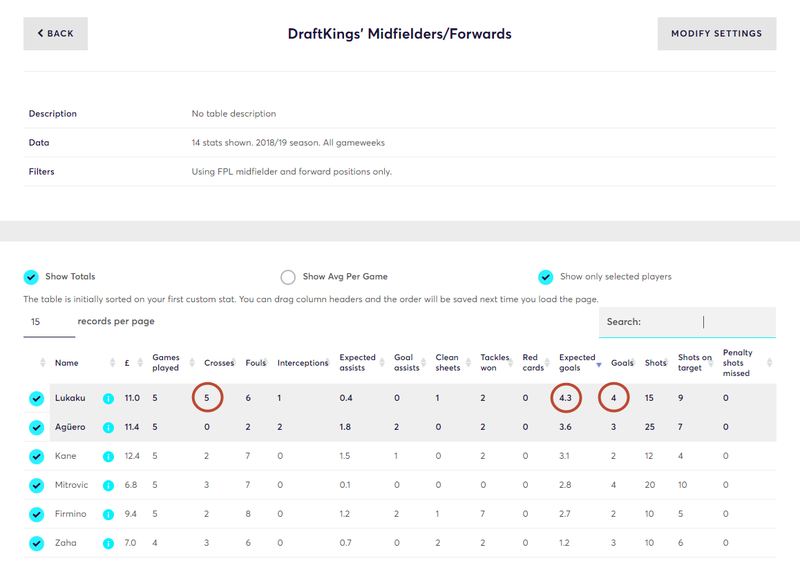Click the Firmino player name
The width and height of the screenshot is (800, 563).
coord(70,514)
